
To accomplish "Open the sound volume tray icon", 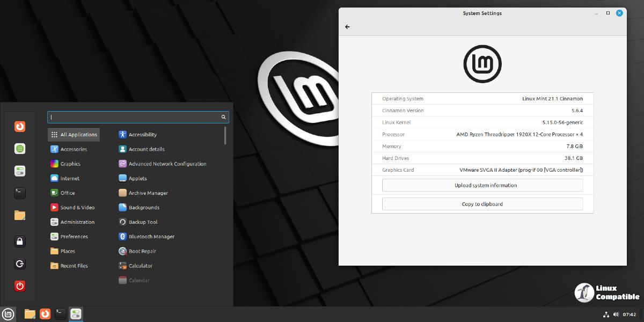I will tap(616, 314).
